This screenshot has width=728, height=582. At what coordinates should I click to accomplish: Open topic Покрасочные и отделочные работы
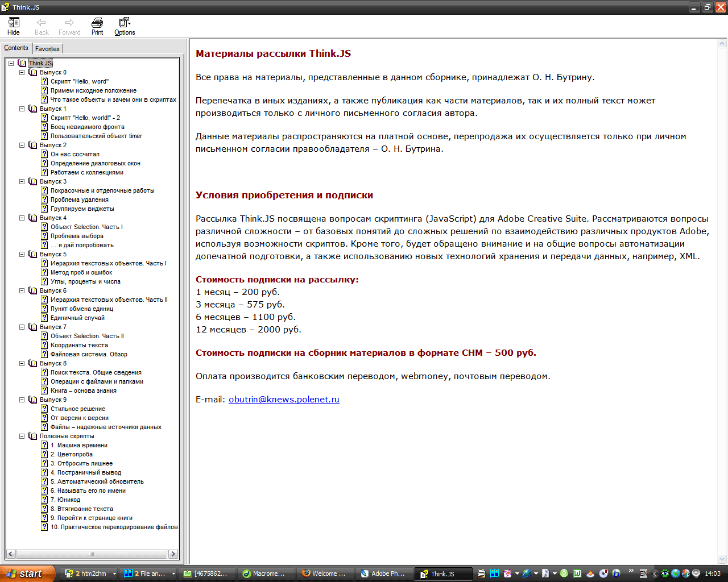(102, 190)
